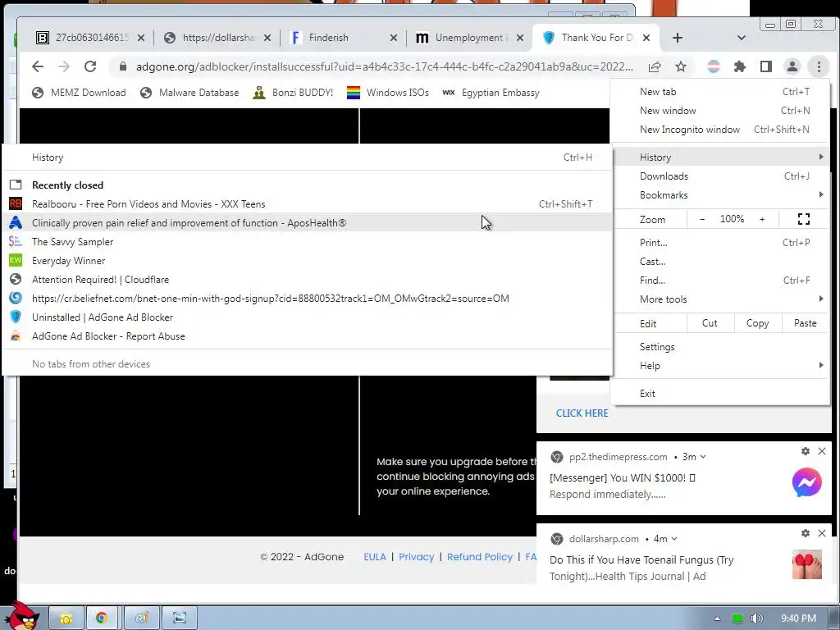Image resolution: width=840 pixels, height=630 pixels.
Task: Reopen the Everyday Winner tab
Action: coord(307,261)
